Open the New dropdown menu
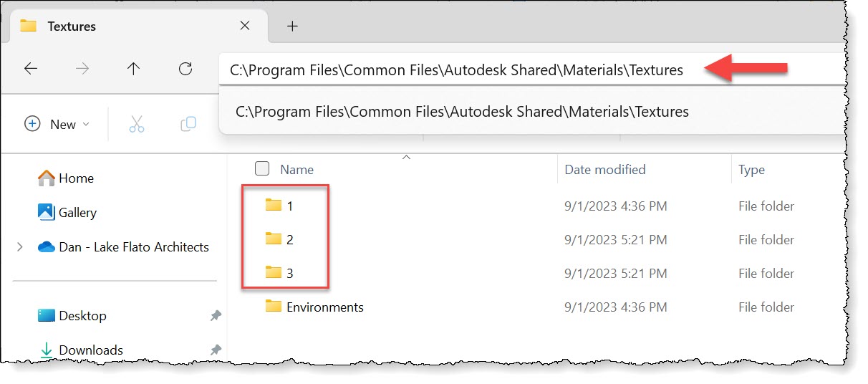868x384 pixels. [57, 124]
